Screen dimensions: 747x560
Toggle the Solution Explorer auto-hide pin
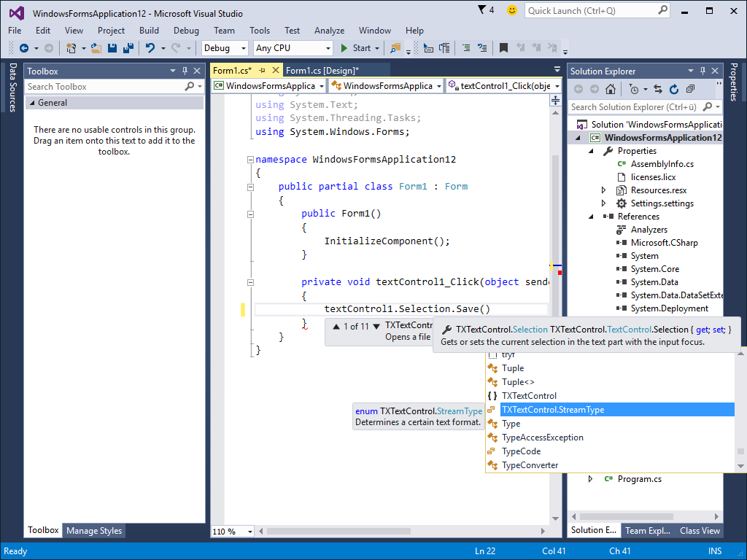click(703, 71)
